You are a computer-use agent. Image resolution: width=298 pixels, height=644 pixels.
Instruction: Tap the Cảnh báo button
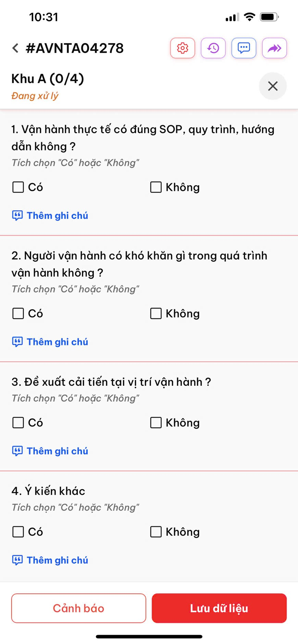click(79, 608)
